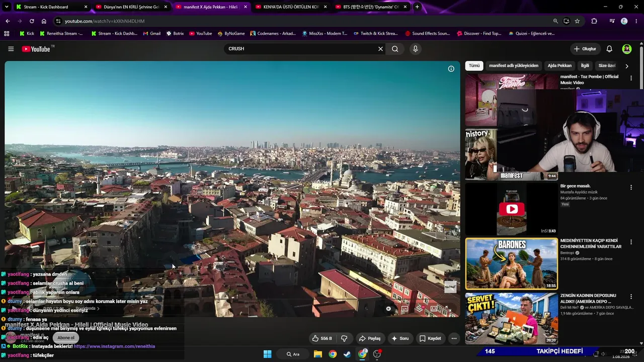Screen dimensions: 644x362
Task: Open options for MEDENİYETTEN KAÇIP video
Action: (x=631, y=242)
